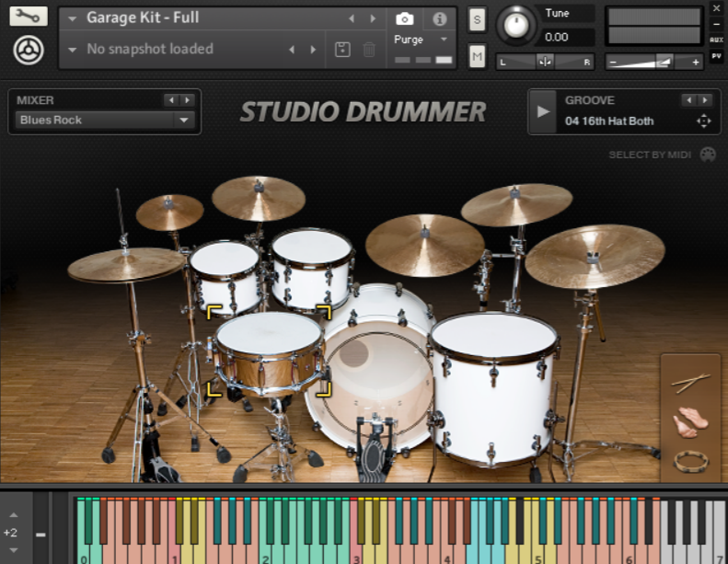Click the No snapshot loaded text

pyautogui.click(x=150, y=49)
